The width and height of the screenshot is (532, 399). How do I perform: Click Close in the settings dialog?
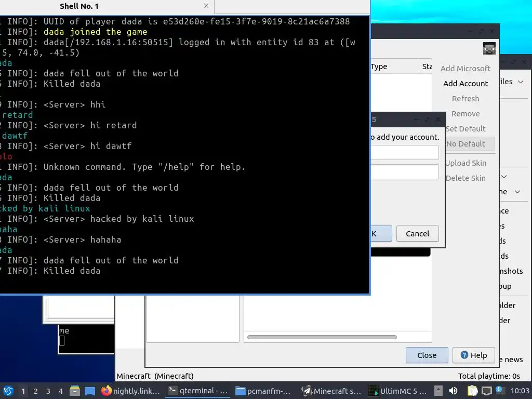coord(427,355)
